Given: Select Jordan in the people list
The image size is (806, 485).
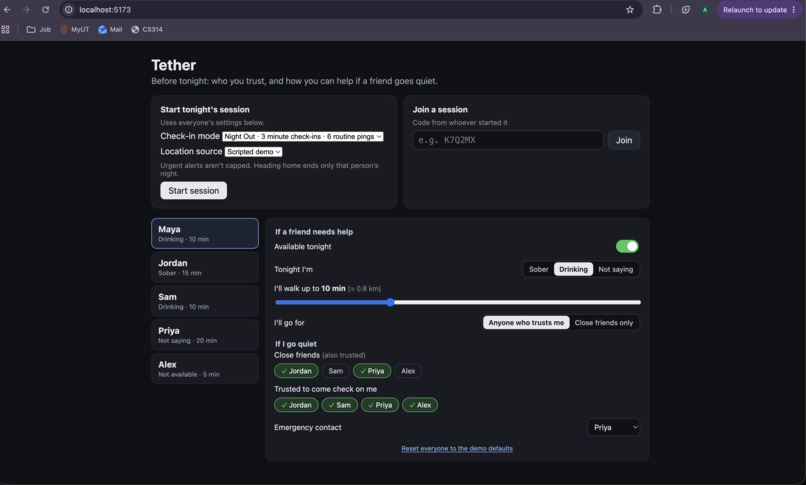Looking at the screenshot, I should (205, 267).
